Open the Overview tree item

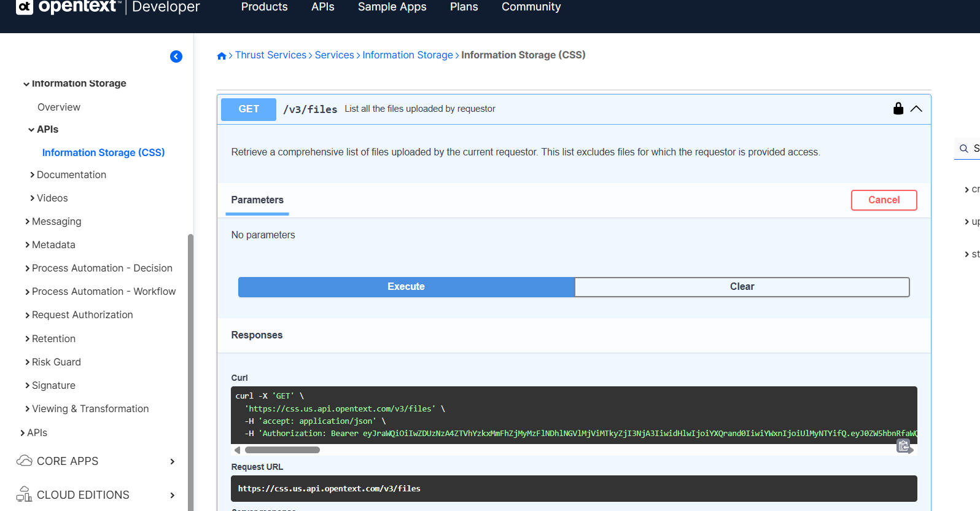59,107
